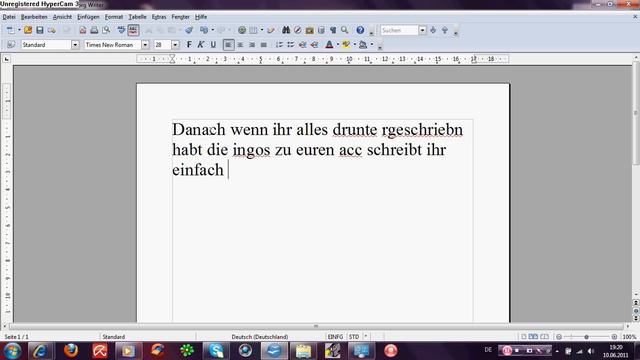Viewport: 640px width, 360px height.
Task: Open Find & Replace binoculars icon
Action: click(x=286, y=30)
